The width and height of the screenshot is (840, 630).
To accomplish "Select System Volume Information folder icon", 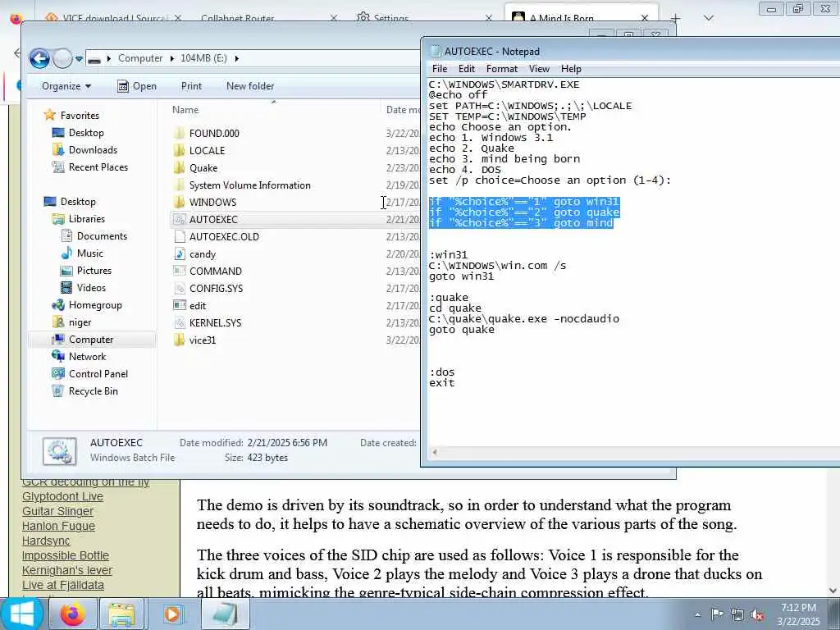I will pyautogui.click(x=180, y=185).
